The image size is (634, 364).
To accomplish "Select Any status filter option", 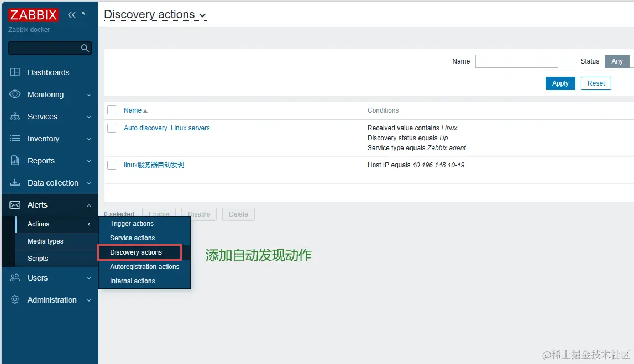I will [617, 61].
